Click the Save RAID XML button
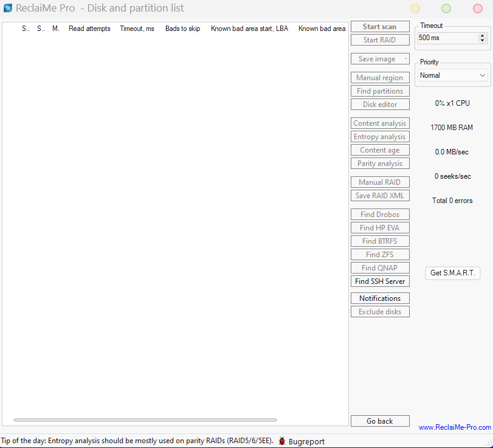 click(380, 196)
